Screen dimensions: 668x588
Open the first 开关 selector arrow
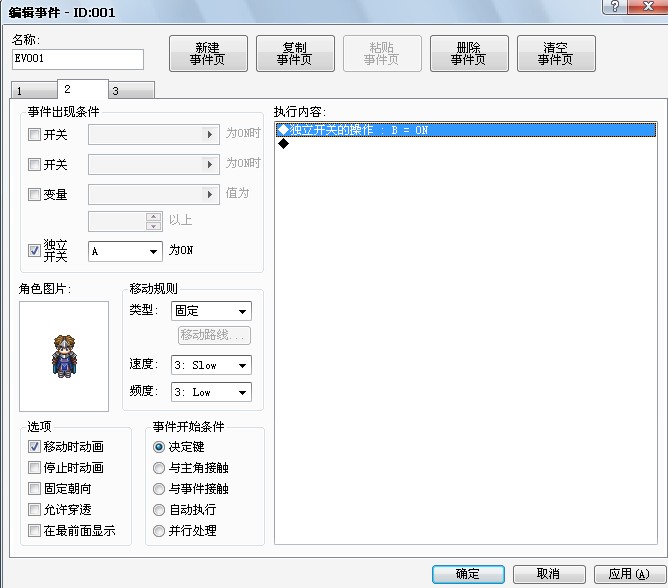click(210, 135)
